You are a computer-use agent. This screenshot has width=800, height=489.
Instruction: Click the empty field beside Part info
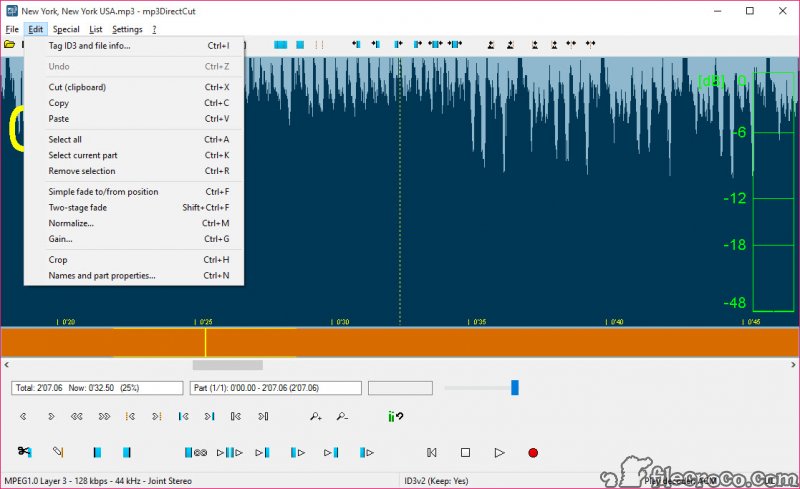pos(401,388)
